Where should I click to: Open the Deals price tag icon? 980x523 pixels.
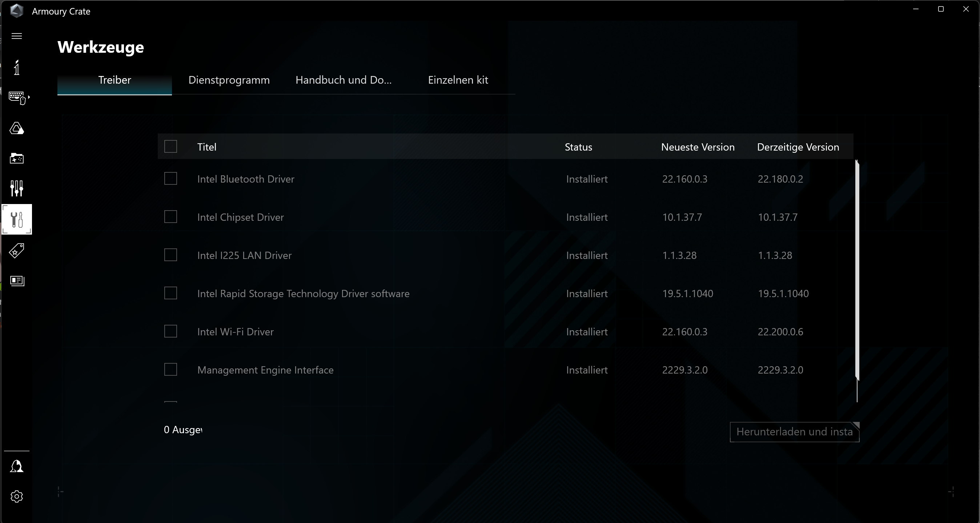[17, 251]
